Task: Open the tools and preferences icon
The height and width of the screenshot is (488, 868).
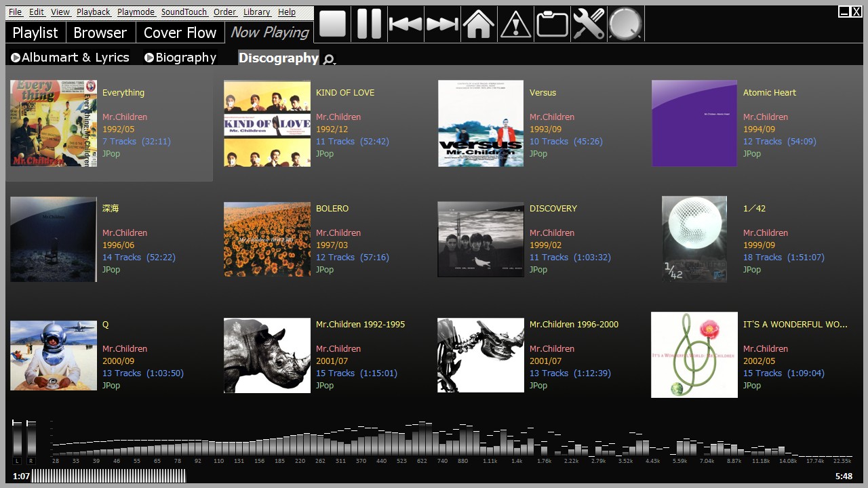Action: (589, 24)
